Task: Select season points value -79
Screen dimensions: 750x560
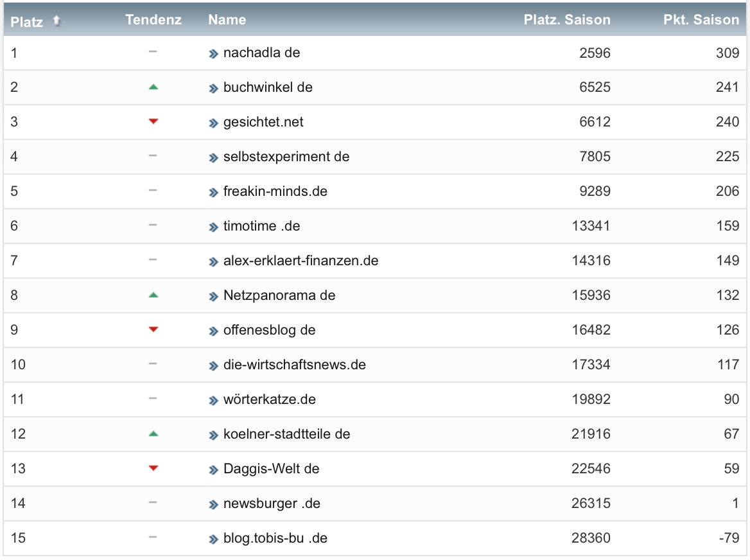Action: point(729,538)
